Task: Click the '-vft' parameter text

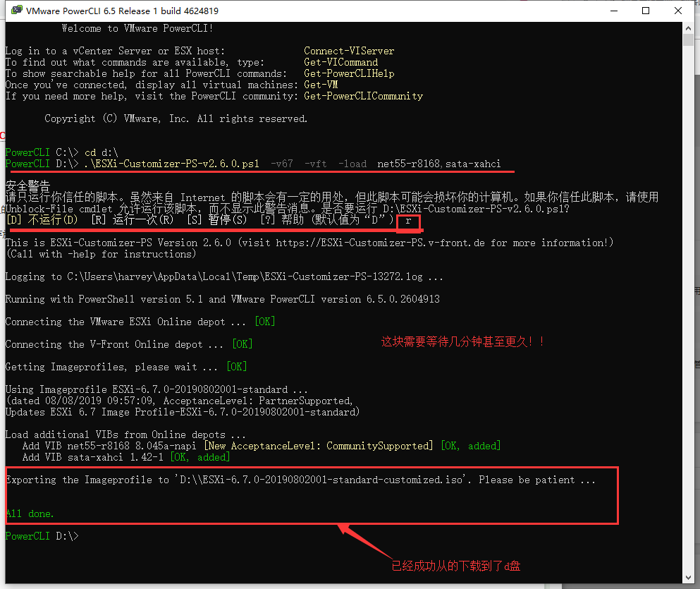Action: click(316, 164)
